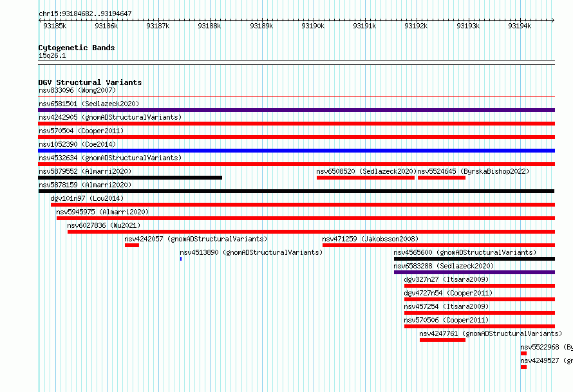Select the nsv4532634 gnomAD variant label

click(110, 158)
